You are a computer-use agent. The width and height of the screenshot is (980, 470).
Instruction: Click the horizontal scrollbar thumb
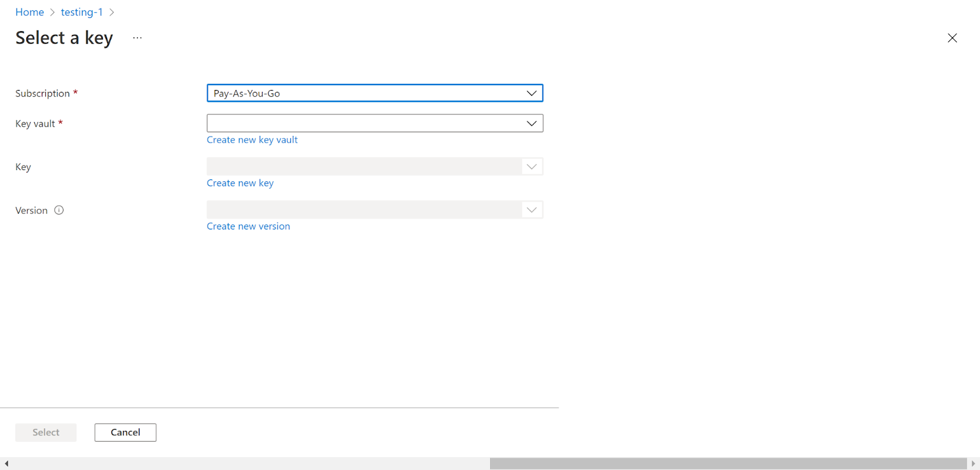(x=728, y=464)
